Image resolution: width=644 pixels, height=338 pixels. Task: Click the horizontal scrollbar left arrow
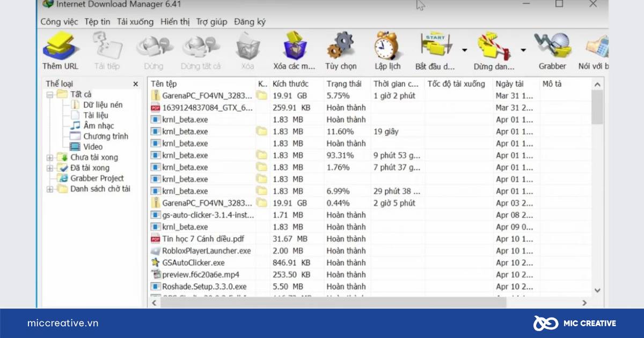point(154,303)
